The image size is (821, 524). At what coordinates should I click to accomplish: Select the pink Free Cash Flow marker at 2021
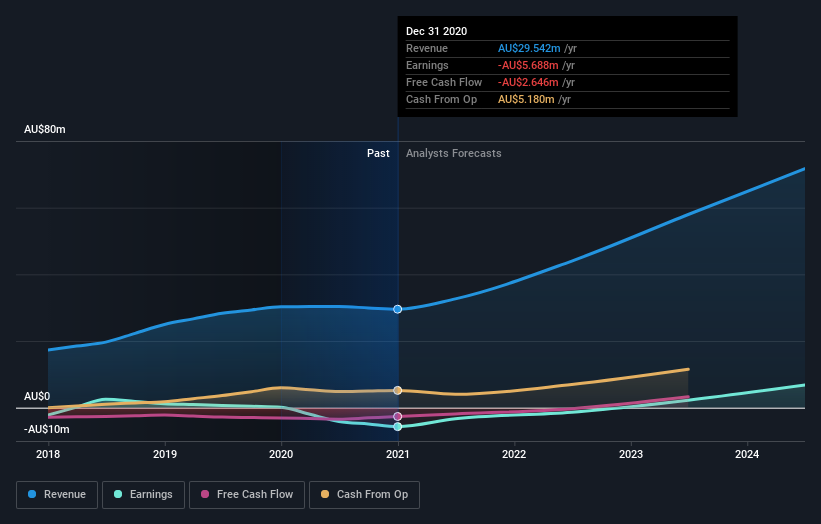397,417
